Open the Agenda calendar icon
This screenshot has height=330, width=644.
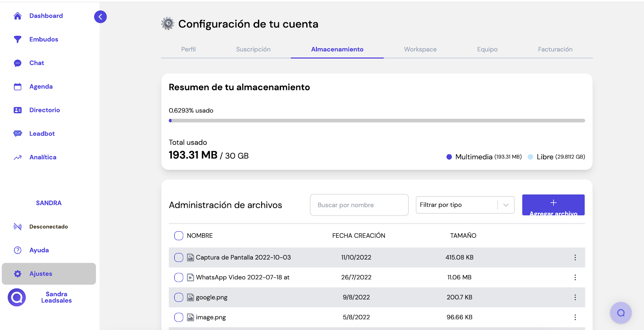pyautogui.click(x=17, y=87)
